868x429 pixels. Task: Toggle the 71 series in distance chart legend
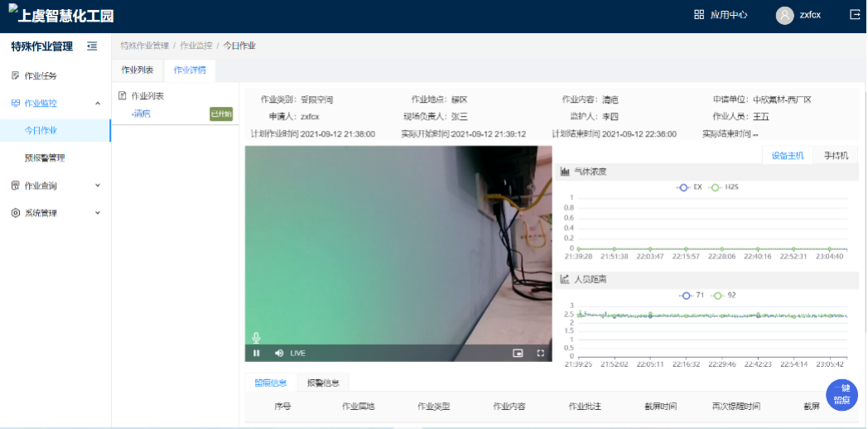click(692, 295)
